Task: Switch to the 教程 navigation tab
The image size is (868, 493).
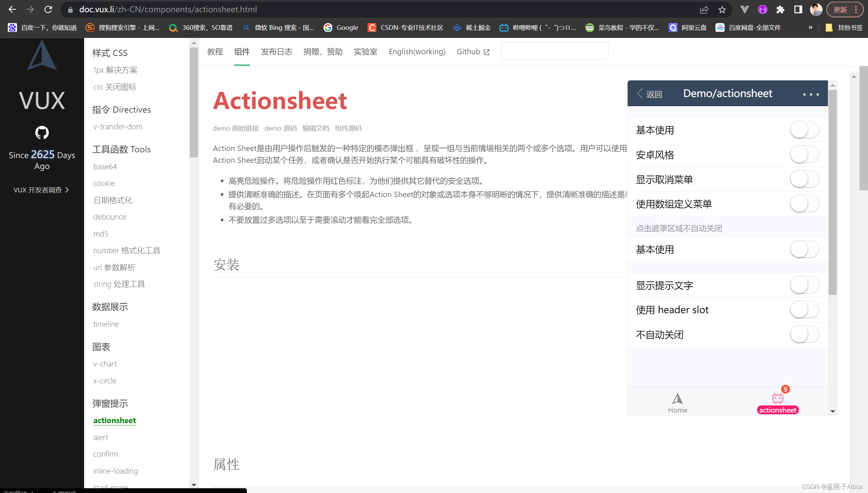Action: click(215, 52)
